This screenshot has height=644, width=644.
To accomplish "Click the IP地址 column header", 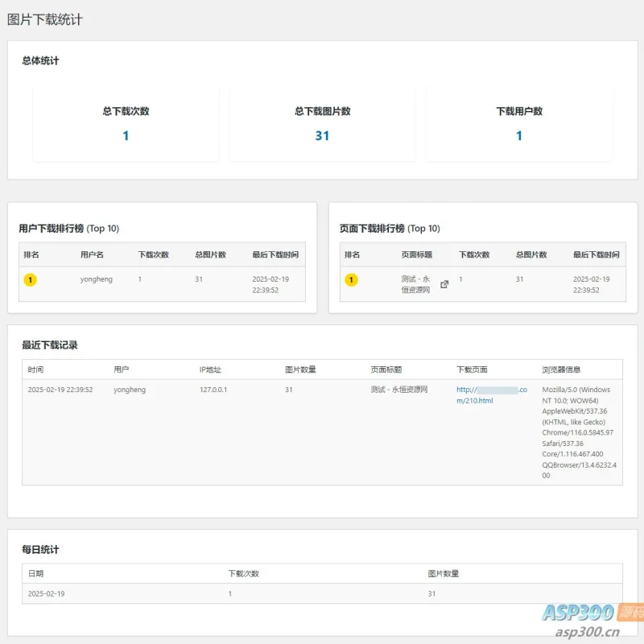I will [210, 369].
